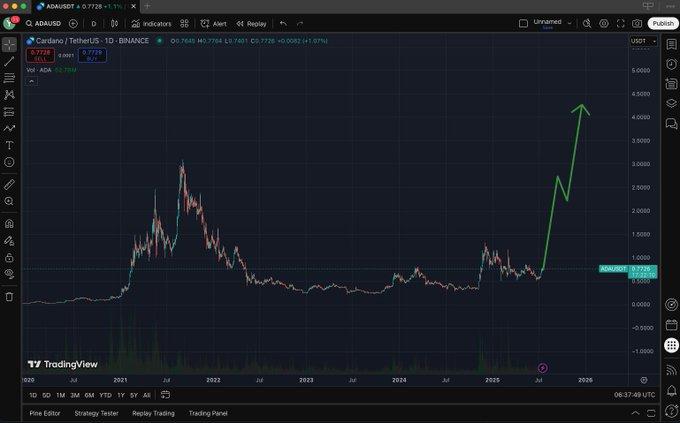Toggle the lock all drawings icon
Image resolution: width=680 pixels, height=423 pixels.
[x=9, y=257]
